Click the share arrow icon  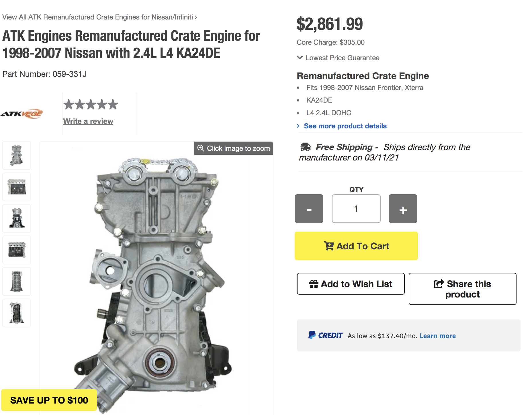[439, 284]
